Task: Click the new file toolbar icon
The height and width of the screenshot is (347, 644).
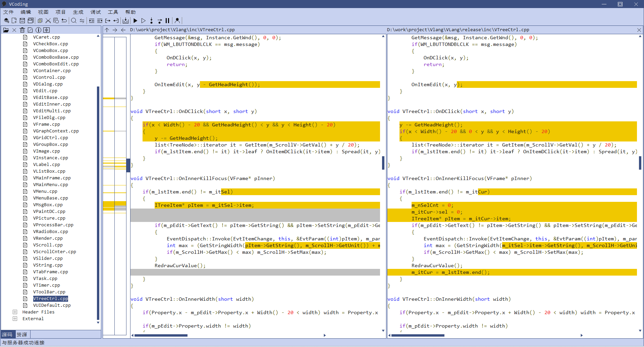Action: [x=14, y=20]
